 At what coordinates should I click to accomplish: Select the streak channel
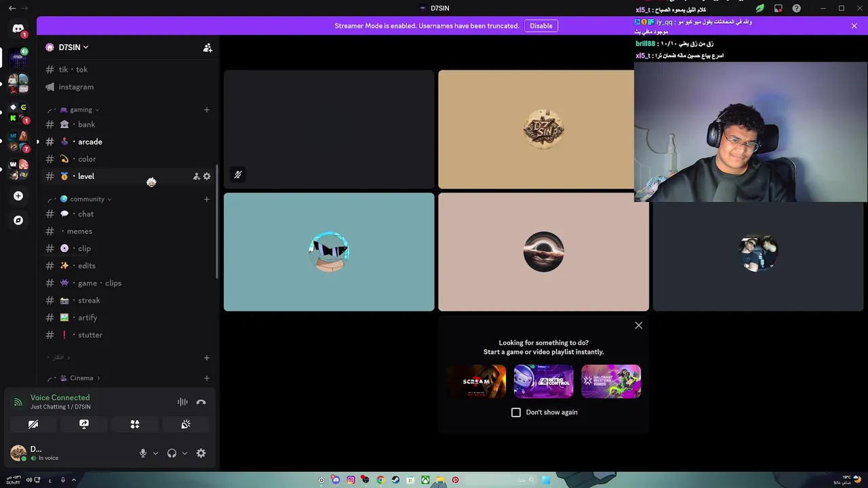[127, 300]
